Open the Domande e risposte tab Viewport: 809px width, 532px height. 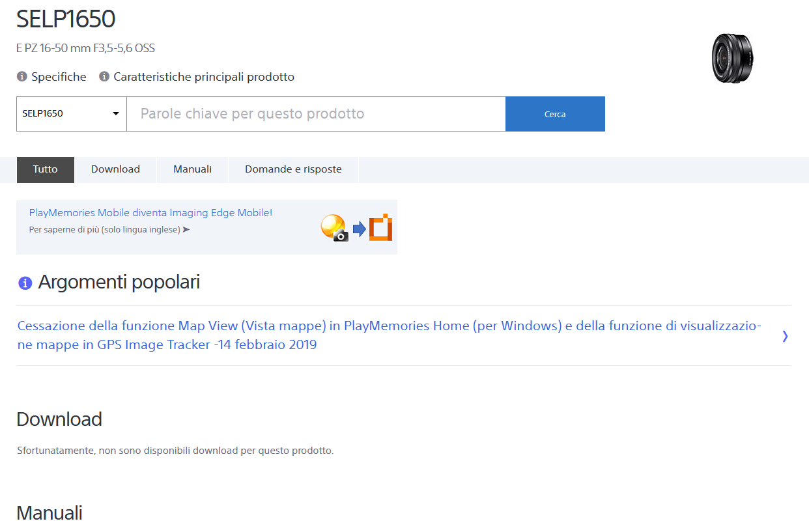(293, 169)
